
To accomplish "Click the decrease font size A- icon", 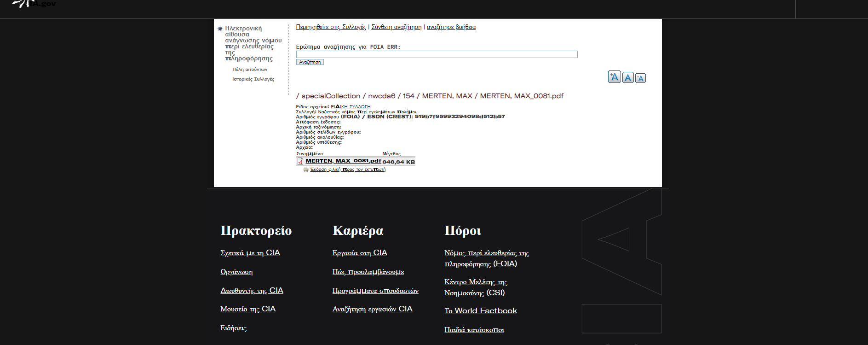I will coord(640,78).
